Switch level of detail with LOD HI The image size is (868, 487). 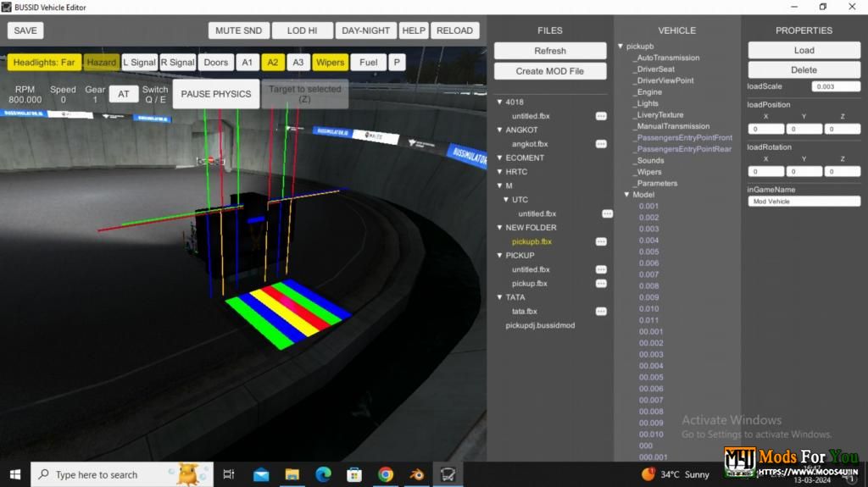click(x=303, y=30)
